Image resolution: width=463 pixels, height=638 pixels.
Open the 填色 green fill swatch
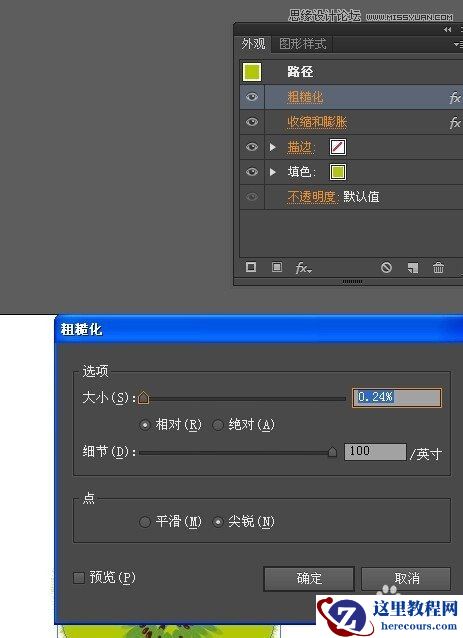pos(338,172)
